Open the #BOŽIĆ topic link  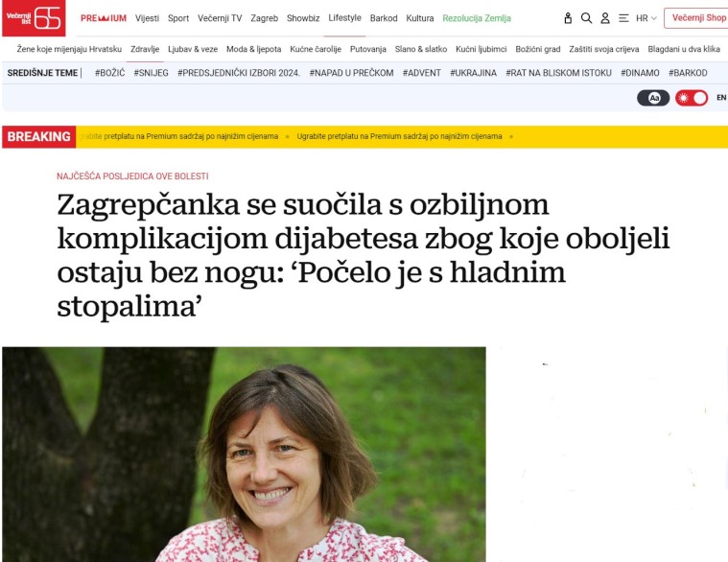coord(109,73)
